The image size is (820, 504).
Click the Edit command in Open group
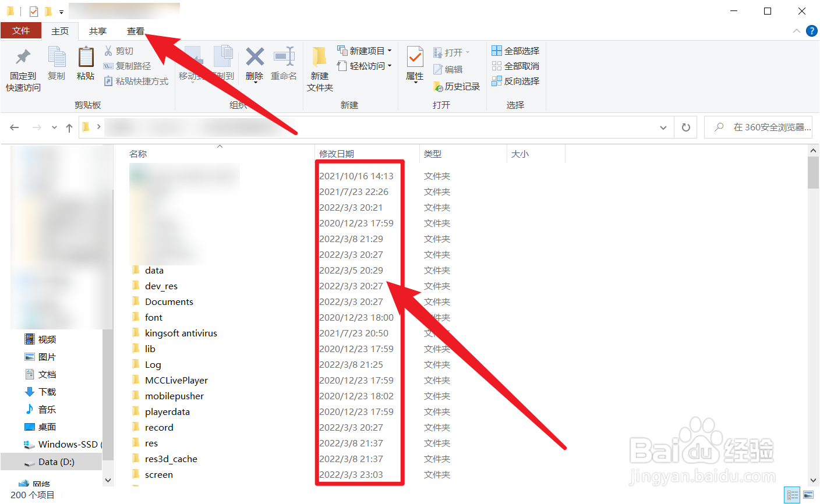coord(448,69)
